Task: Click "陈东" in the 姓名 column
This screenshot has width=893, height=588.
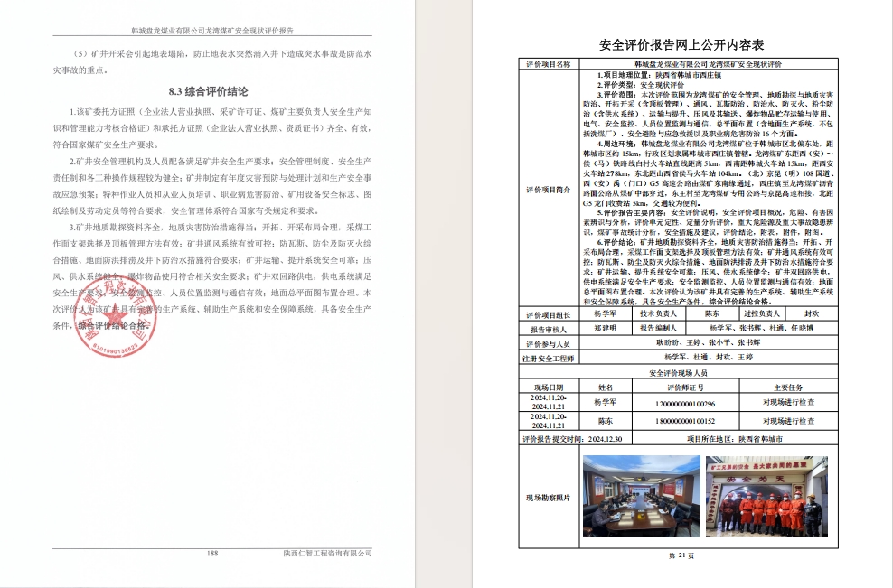Action: [606, 421]
